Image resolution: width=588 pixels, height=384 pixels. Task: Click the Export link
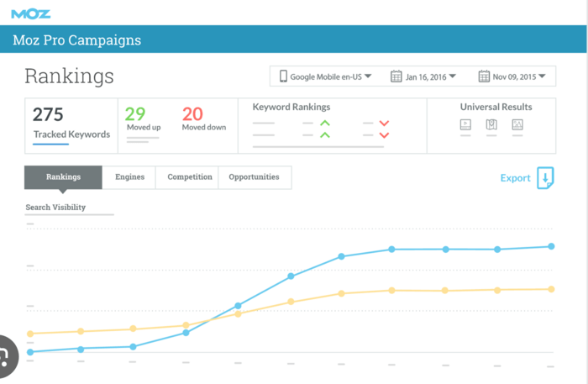pos(515,178)
